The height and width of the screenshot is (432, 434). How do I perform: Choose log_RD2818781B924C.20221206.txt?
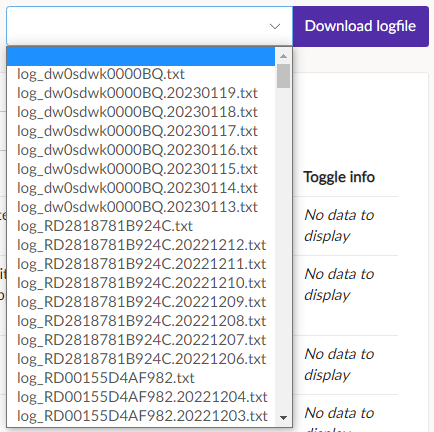coord(141,359)
